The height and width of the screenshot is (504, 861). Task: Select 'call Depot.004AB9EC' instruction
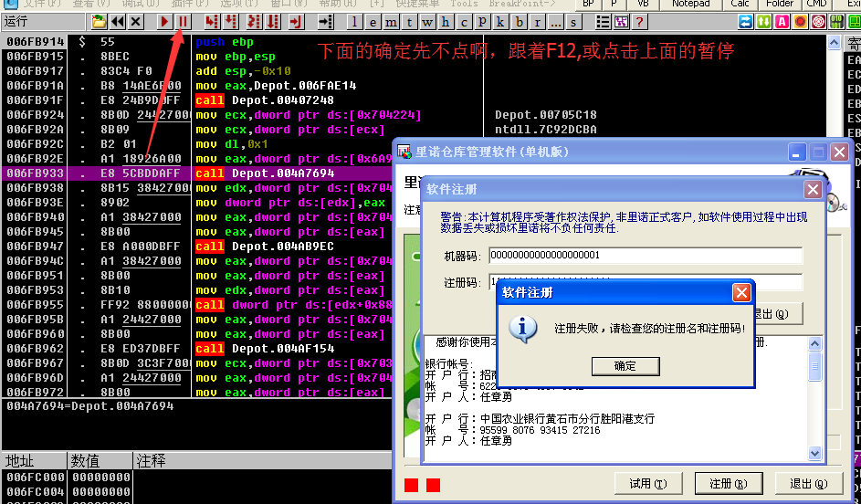(x=265, y=247)
